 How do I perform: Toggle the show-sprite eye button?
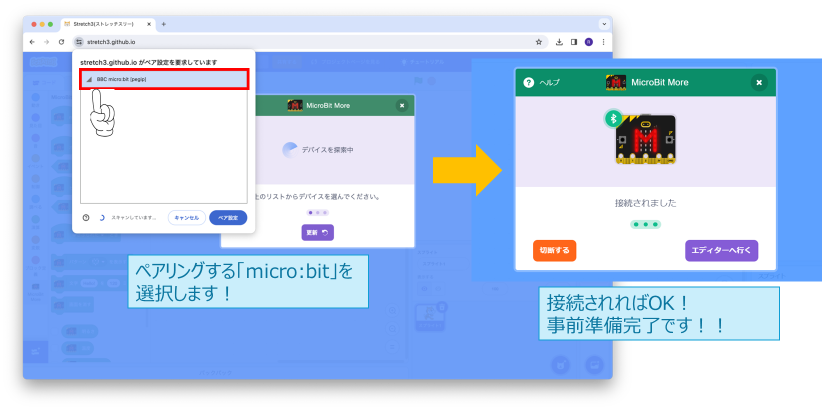[x=424, y=288]
